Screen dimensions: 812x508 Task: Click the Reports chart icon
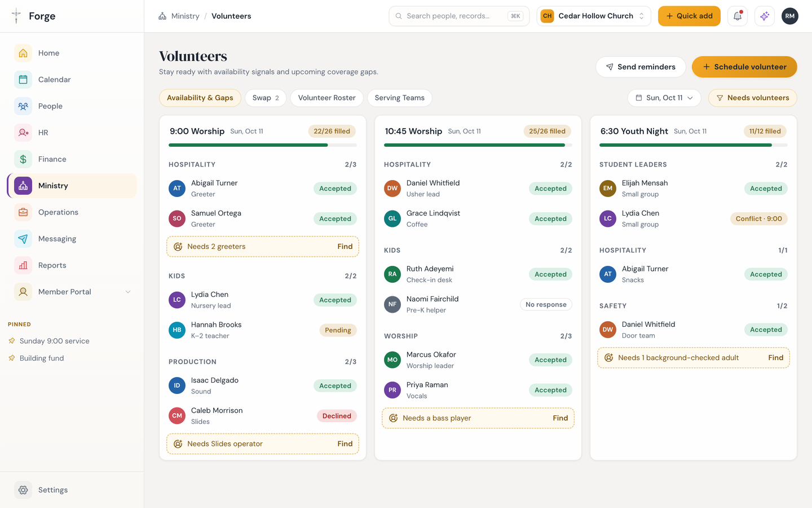23,265
